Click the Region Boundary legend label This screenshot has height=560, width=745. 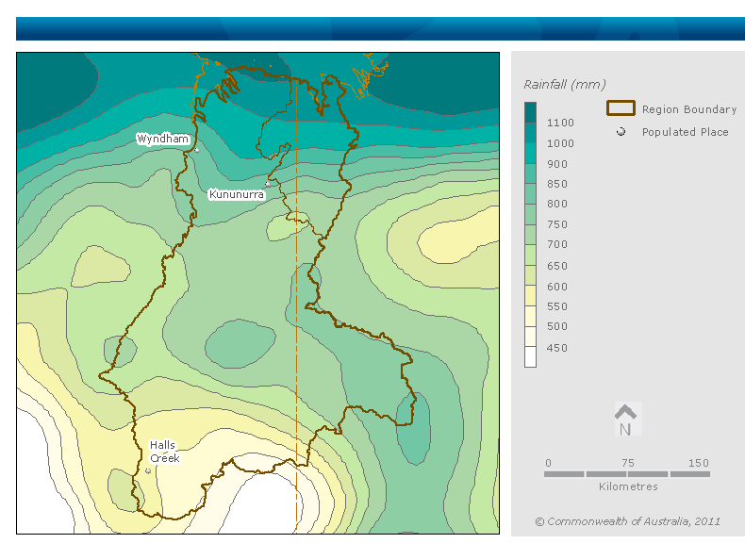(x=689, y=109)
